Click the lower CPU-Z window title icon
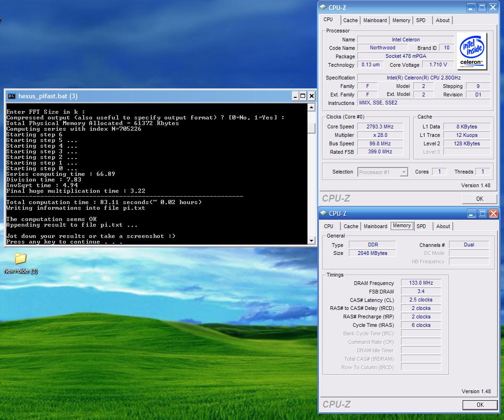Viewport: 504px width, 420px height. coord(323,213)
